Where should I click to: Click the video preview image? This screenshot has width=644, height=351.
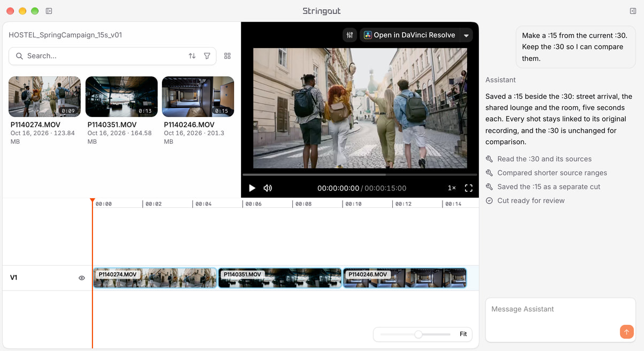360,108
